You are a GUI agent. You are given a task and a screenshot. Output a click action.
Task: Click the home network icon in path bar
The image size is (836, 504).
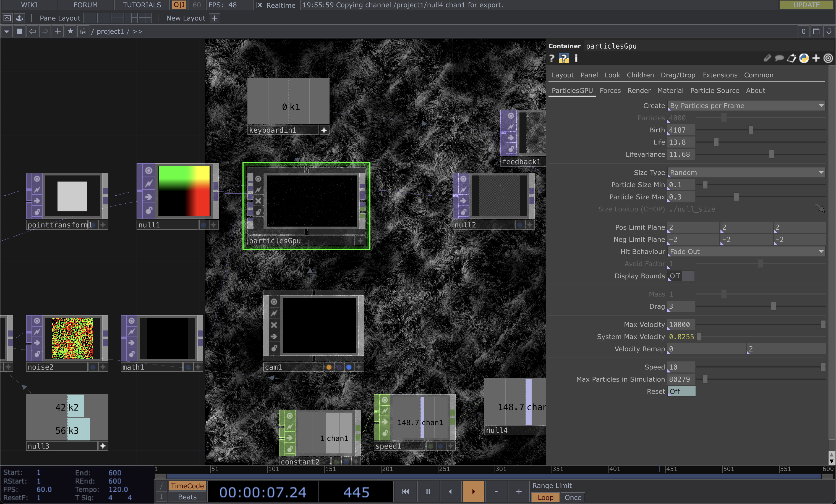pyautogui.click(x=83, y=31)
